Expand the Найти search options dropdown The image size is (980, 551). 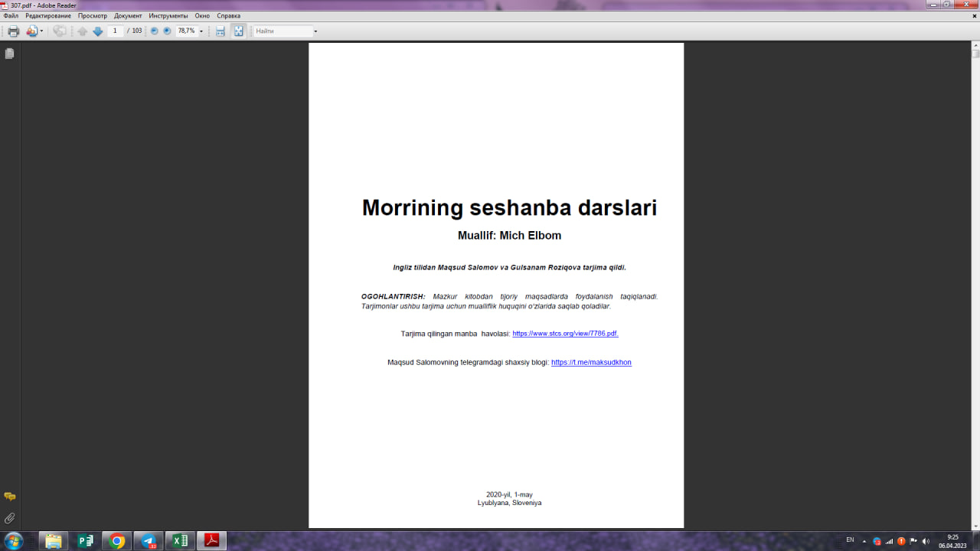317,31
